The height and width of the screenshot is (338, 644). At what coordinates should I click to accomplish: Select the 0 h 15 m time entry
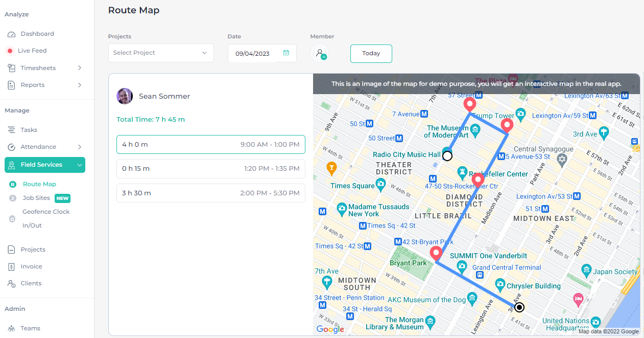[211, 169]
